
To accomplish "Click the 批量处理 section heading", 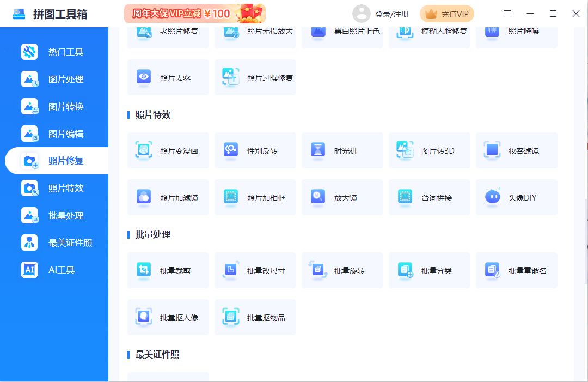I will (153, 234).
